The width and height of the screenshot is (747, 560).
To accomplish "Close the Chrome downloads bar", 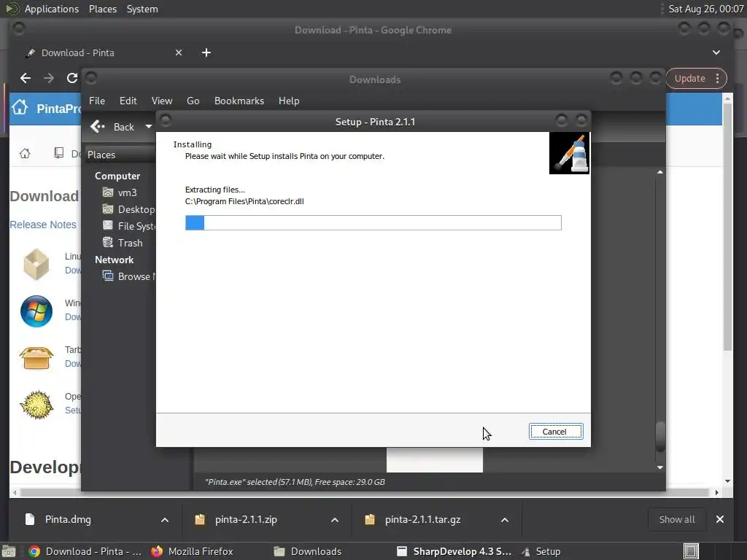I will tap(720, 519).
